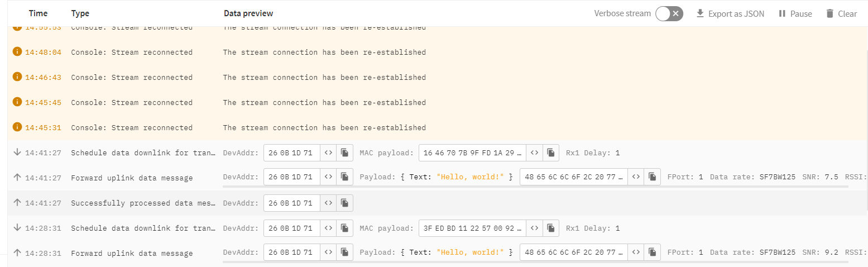Viewport: 868px width, 267px height.
Task: Select DevAddr field in 14:28:31 uplink row
Action: click(292, 252)
